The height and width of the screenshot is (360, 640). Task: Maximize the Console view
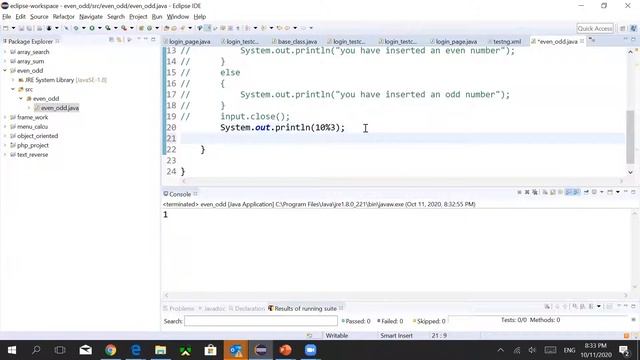pos(633,191)
